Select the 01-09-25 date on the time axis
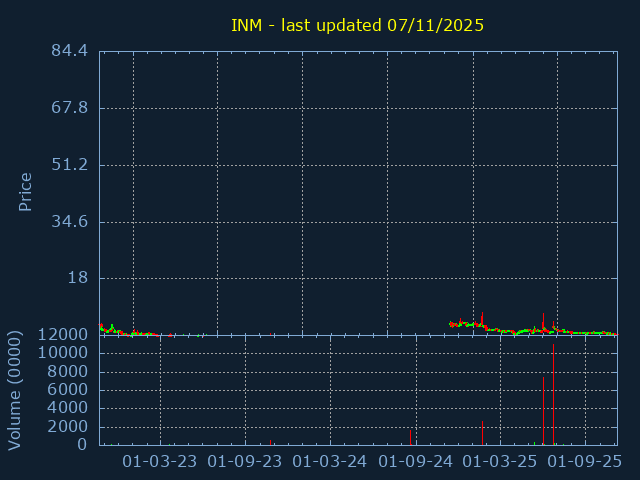The image size is (640, 480). 585,462
